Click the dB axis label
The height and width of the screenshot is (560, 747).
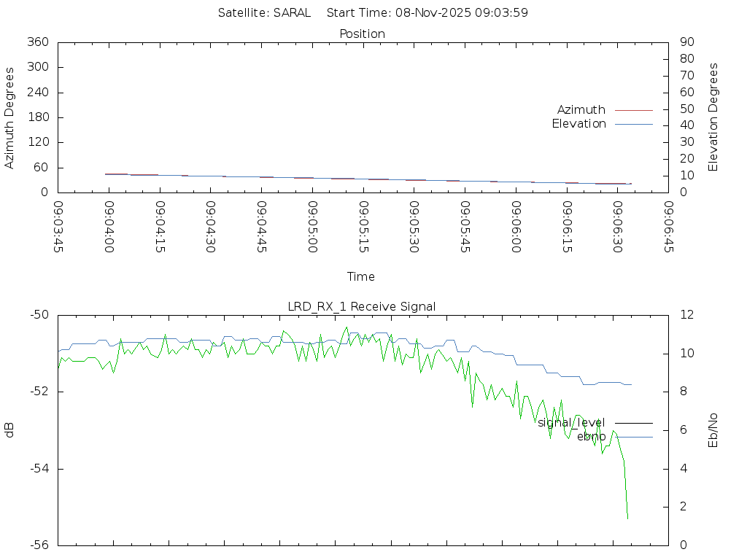click(x=10, y=430)
